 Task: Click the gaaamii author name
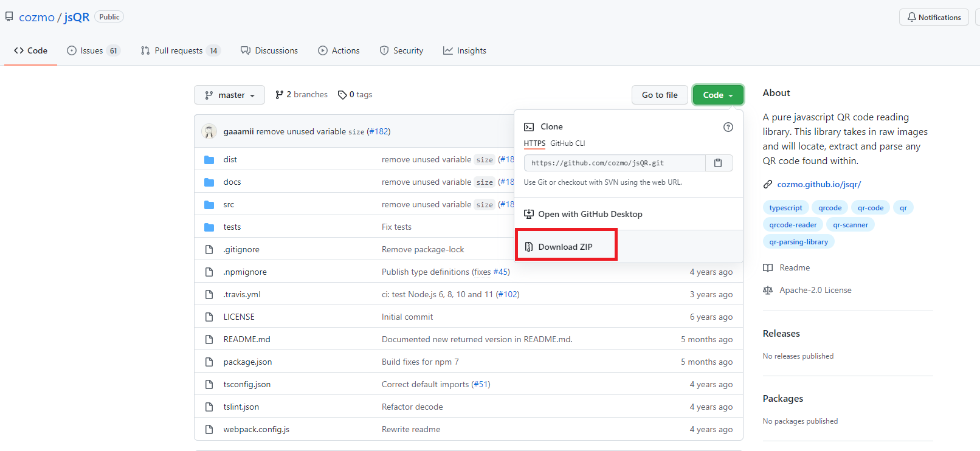[238, 131]
